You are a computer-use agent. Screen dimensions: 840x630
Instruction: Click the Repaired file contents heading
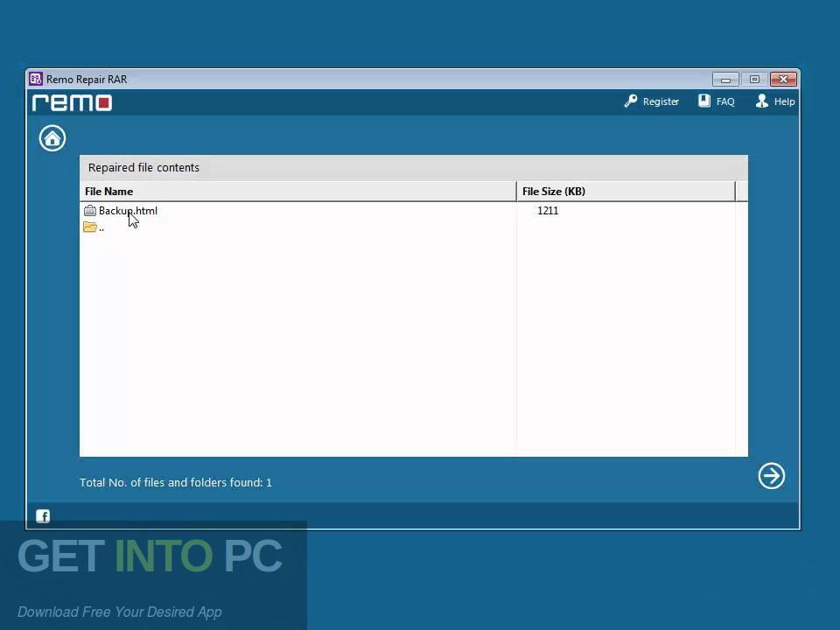pyautogui.click(x=143, y=168)
